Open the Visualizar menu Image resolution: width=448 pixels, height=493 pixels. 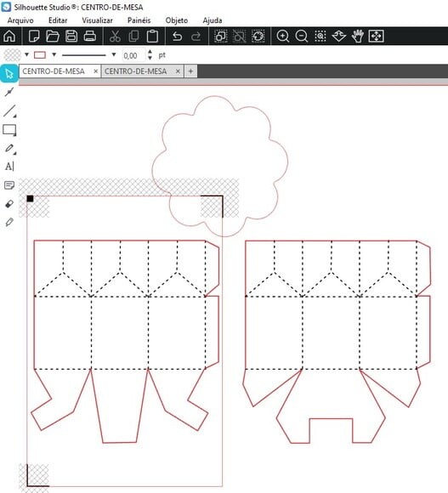coord(97,20)
